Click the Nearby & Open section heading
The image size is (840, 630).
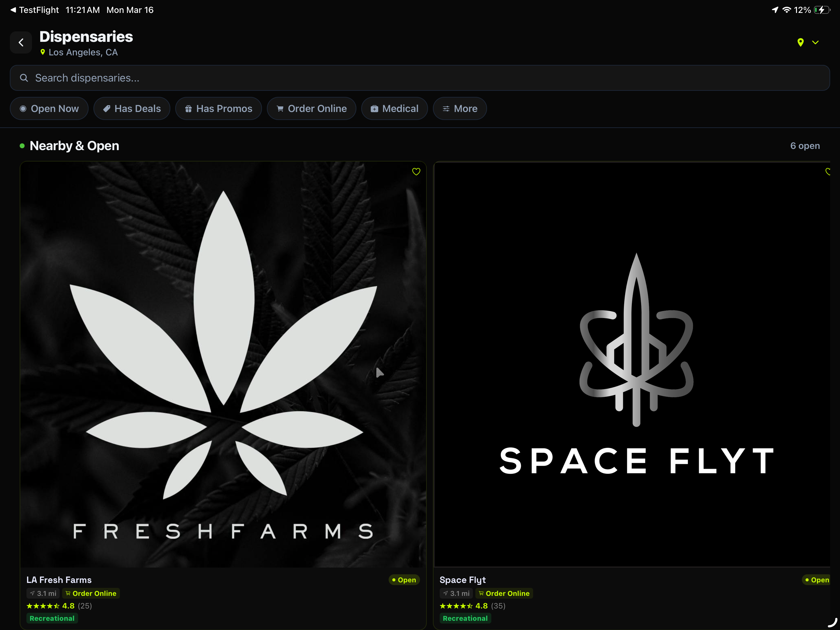(74, 146)
